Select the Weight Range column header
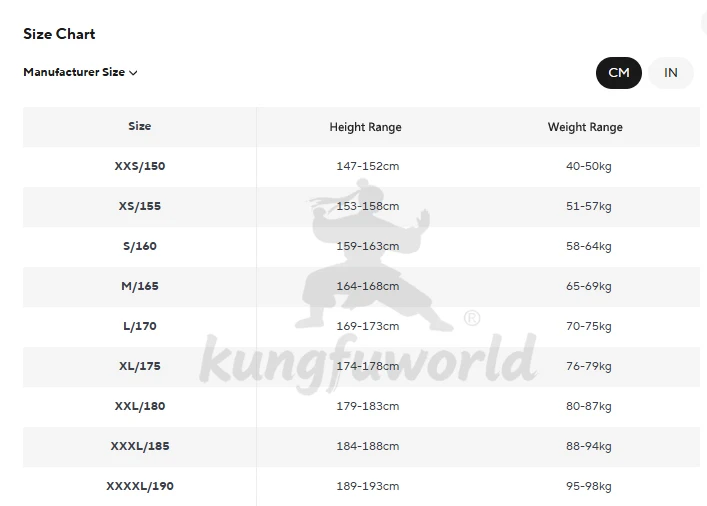The height and width of the screenshot is (506, 707). click(x=585, y=127)
